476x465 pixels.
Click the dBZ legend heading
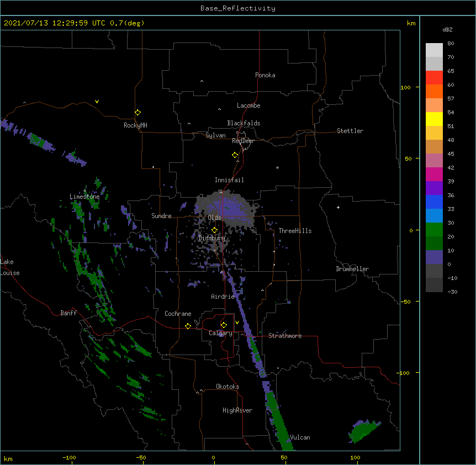[447, 30]
